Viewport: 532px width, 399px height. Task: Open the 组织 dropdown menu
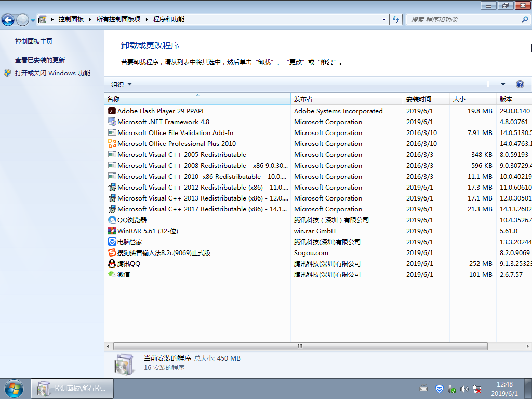[121, 85]
